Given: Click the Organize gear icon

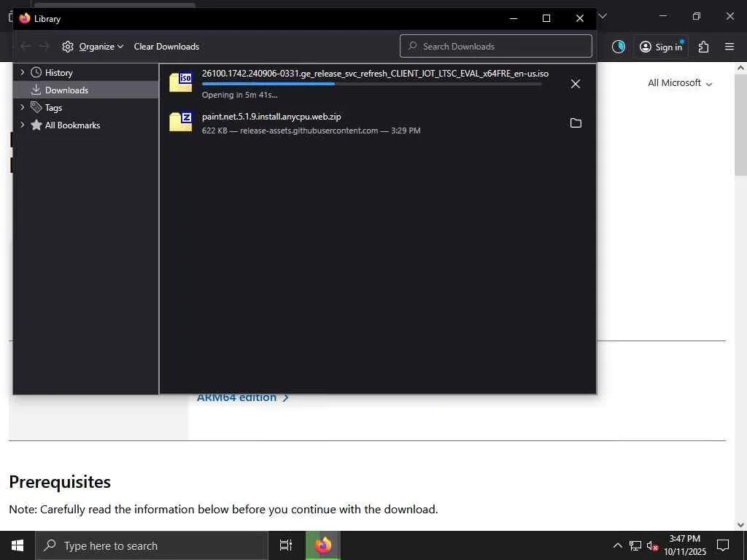Looking at the screenshot, I should (68, 46).
